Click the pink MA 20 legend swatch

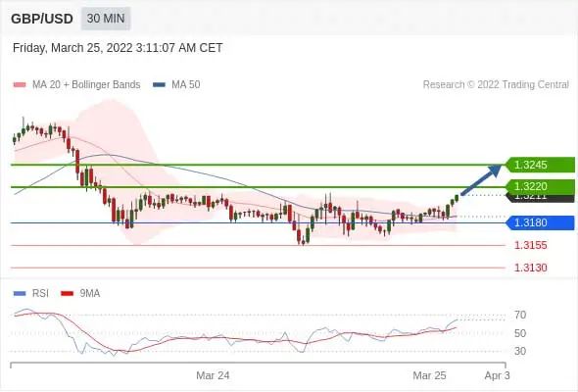(20, 85)
